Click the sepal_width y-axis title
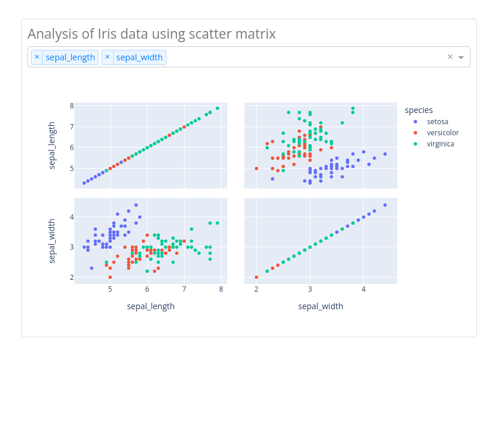This screenshot has width=498, height=448. coord(52,241)
